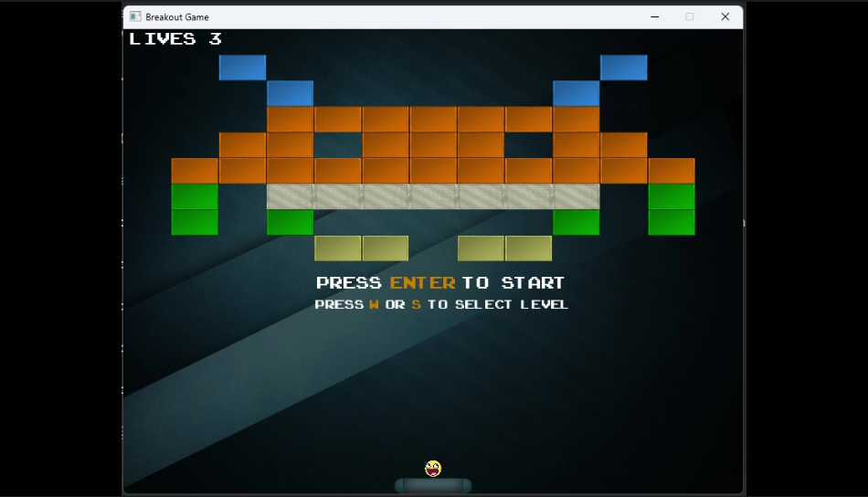Screen dimensions: 868x497
Task: Click the "LIVES 3" counter
Action: click(x=175, y=38)
